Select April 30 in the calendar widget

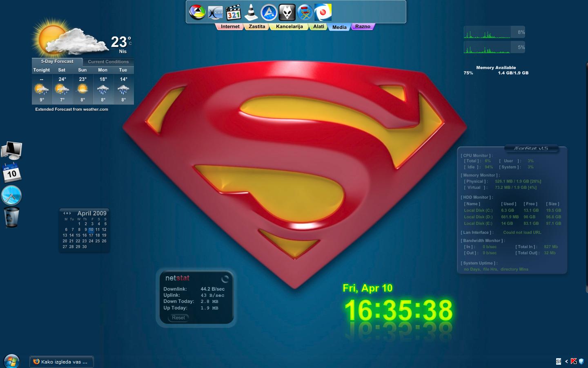[x=85, y=247]
